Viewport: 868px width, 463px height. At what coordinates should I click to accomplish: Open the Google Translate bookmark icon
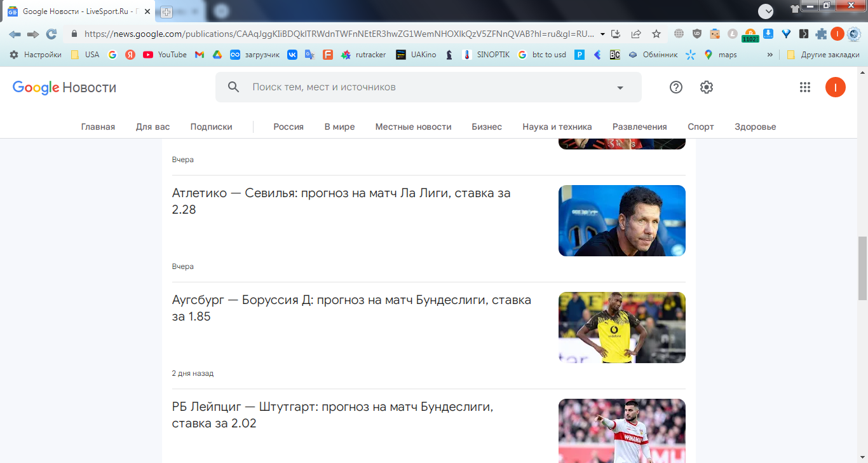tap(310, 55)
